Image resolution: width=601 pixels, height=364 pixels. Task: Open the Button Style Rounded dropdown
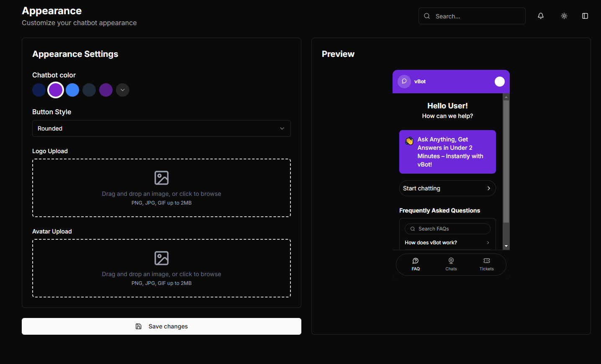[162, 128]
